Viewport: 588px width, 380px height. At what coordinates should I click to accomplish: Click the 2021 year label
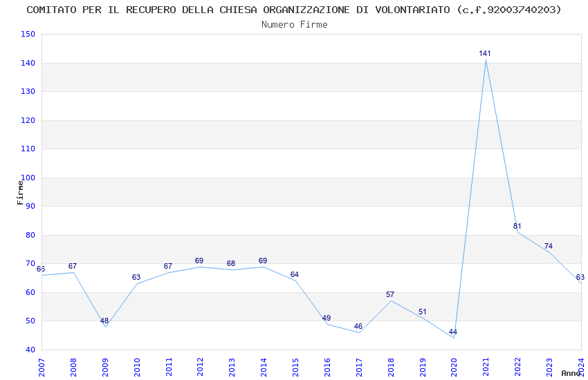(x=486, y=368)
